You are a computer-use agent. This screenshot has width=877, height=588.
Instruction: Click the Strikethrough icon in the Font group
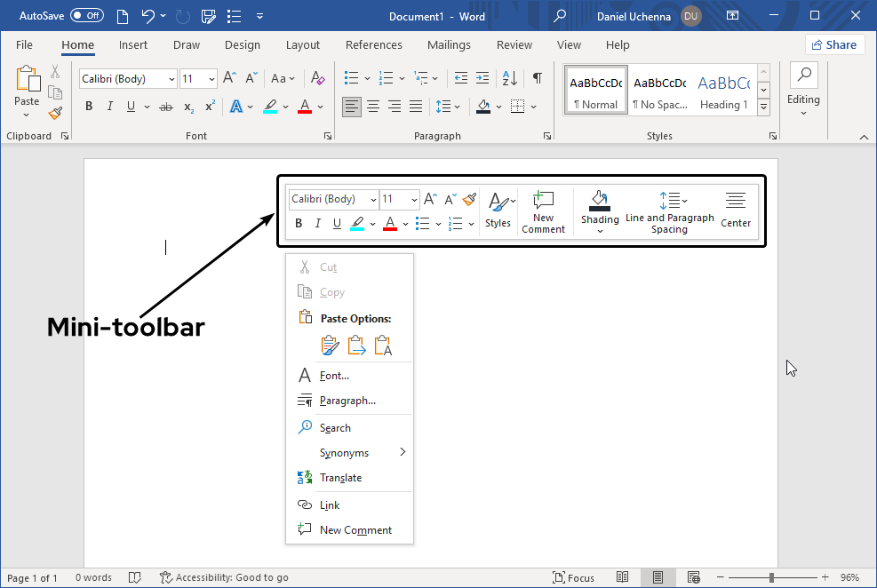(164, 106)
